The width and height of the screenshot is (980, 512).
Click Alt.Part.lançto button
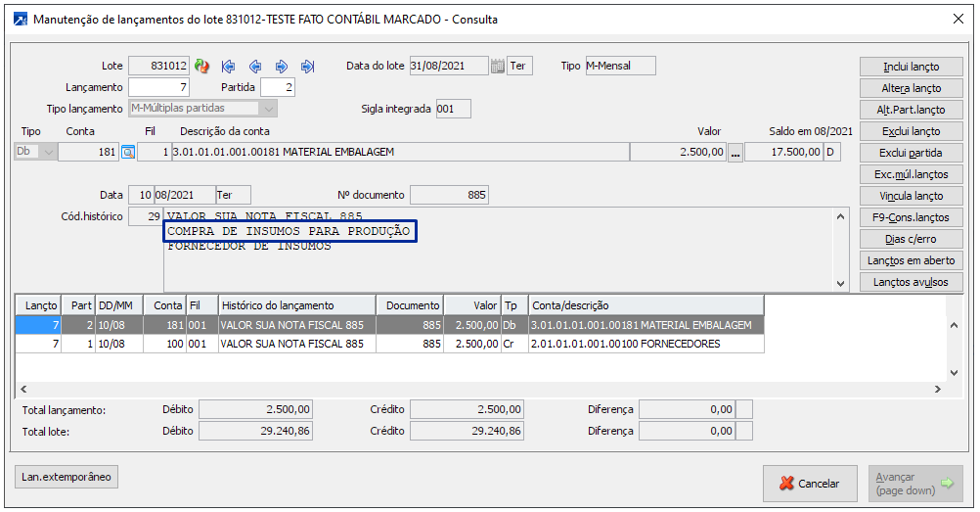(x=911, y=110)
